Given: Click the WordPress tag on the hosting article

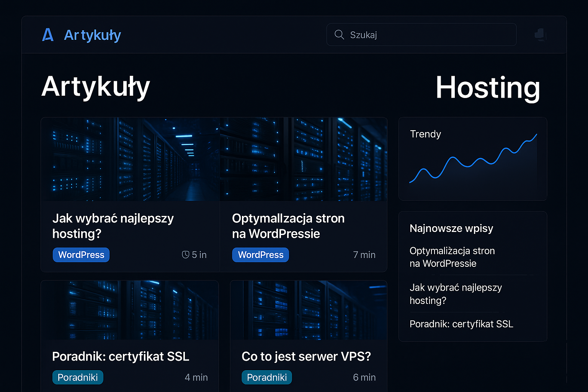Looking at the screenshot, I should [x=81, y=255].
